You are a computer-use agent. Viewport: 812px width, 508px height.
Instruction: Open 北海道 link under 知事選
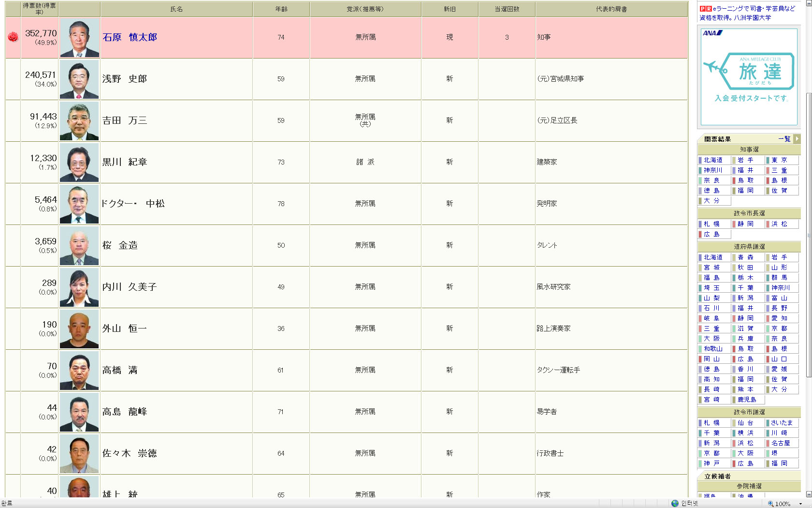(x=713, y=160)
